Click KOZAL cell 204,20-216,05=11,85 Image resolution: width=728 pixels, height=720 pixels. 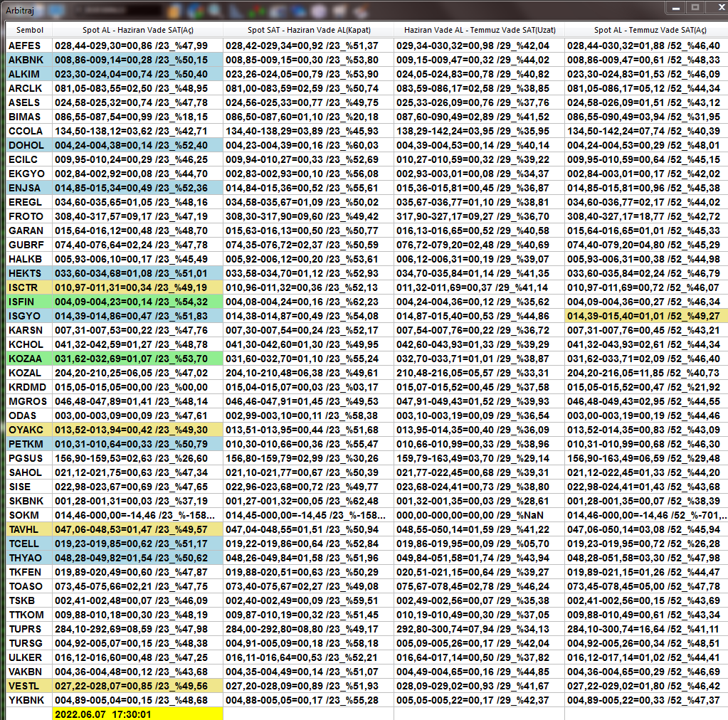coord(646,373)
